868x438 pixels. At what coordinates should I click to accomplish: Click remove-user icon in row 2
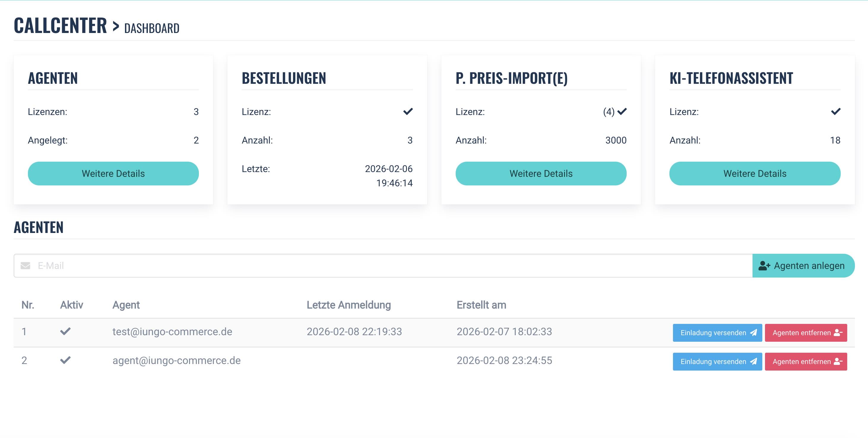coord(838,361)
